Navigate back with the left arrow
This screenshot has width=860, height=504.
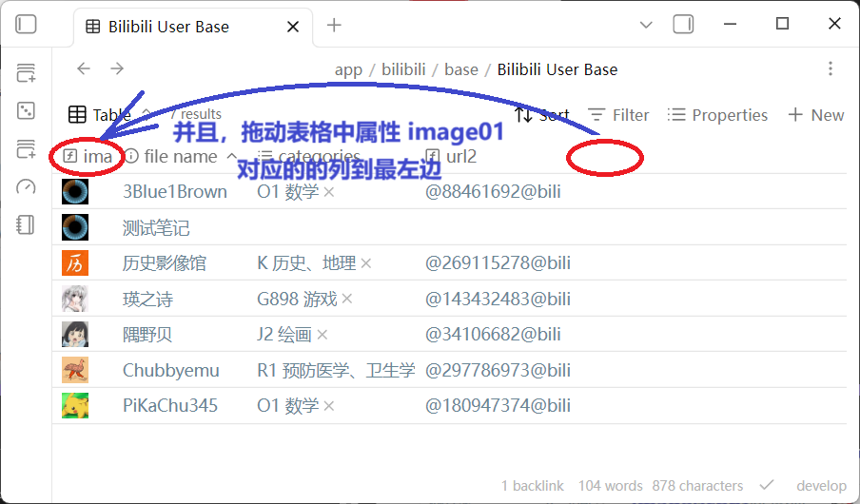(x=84, y=68)
